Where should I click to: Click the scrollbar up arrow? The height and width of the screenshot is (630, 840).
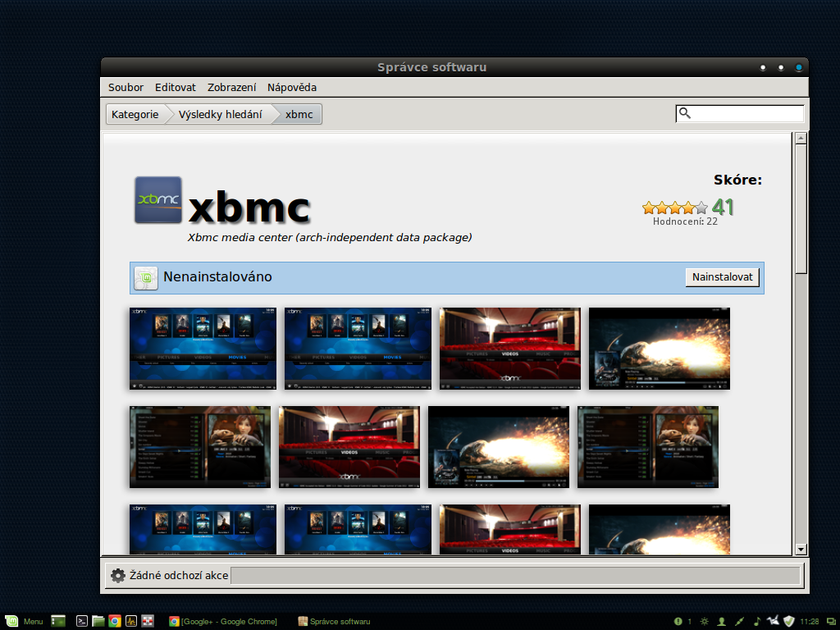[801, 138]
